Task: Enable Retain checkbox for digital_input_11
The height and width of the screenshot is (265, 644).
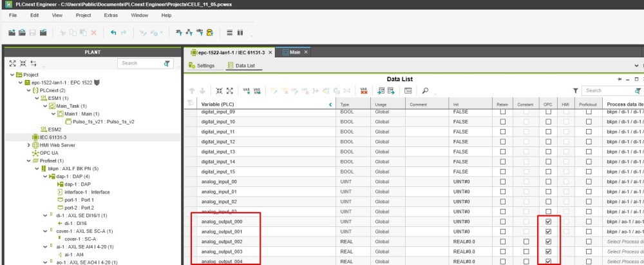Action: pyautogui.click(x=503, y=132)
